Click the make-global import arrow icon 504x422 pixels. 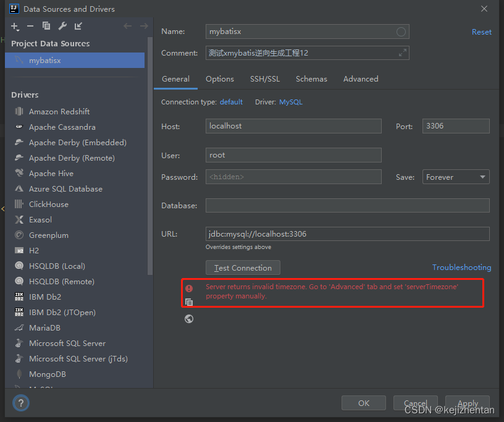tap(78, 26)
